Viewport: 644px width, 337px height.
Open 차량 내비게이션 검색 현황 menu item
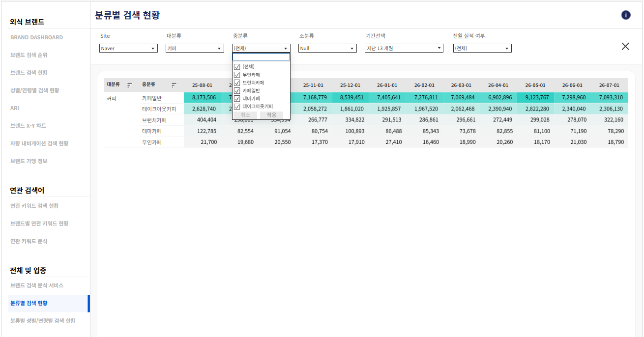click(x=39, y=143)
